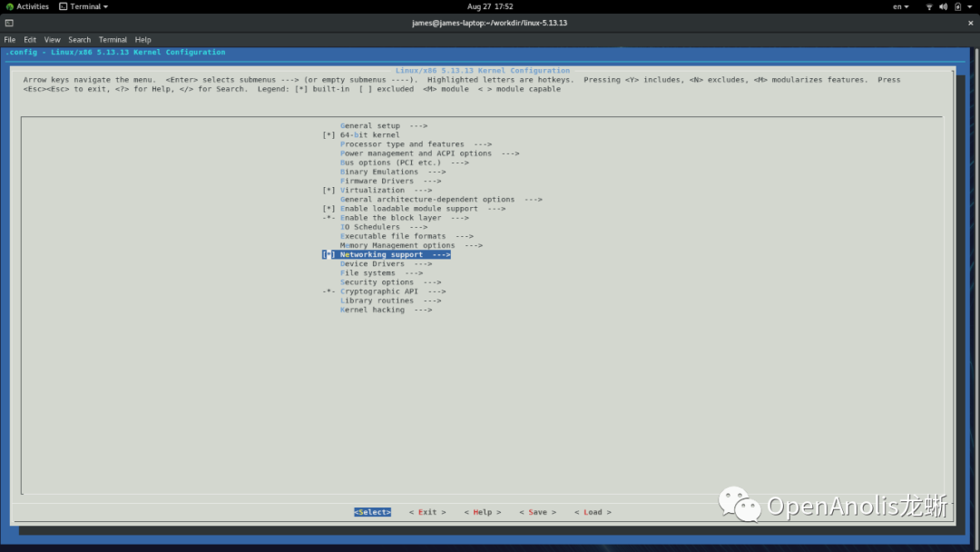Select Library routines entry
Image resolution: width=980 pixels, height=552 pixels.
point(390,301)
